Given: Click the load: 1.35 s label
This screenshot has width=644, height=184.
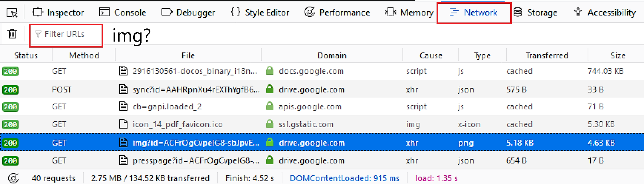Looking at the screenshot, I should click(436, 178).
